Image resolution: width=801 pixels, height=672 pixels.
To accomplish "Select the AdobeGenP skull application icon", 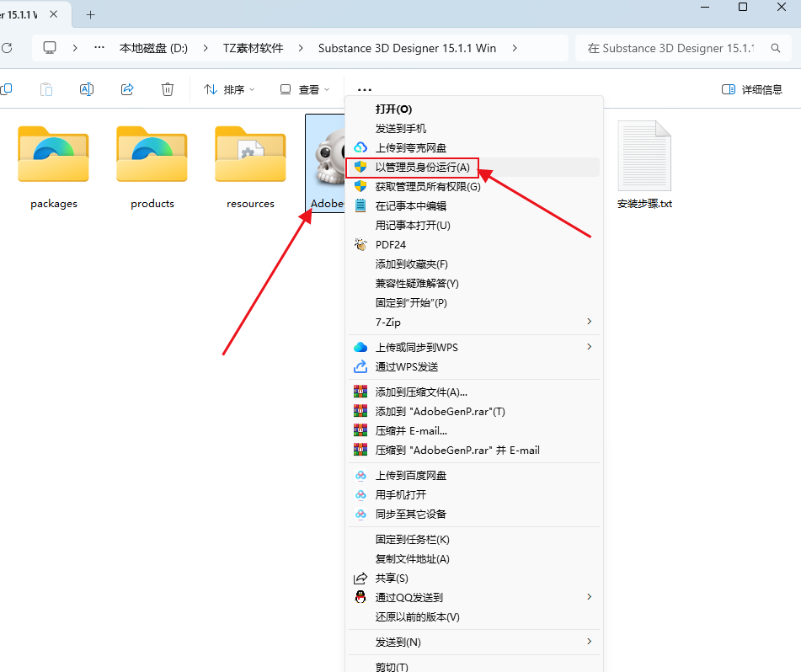I will pos(327,163).
